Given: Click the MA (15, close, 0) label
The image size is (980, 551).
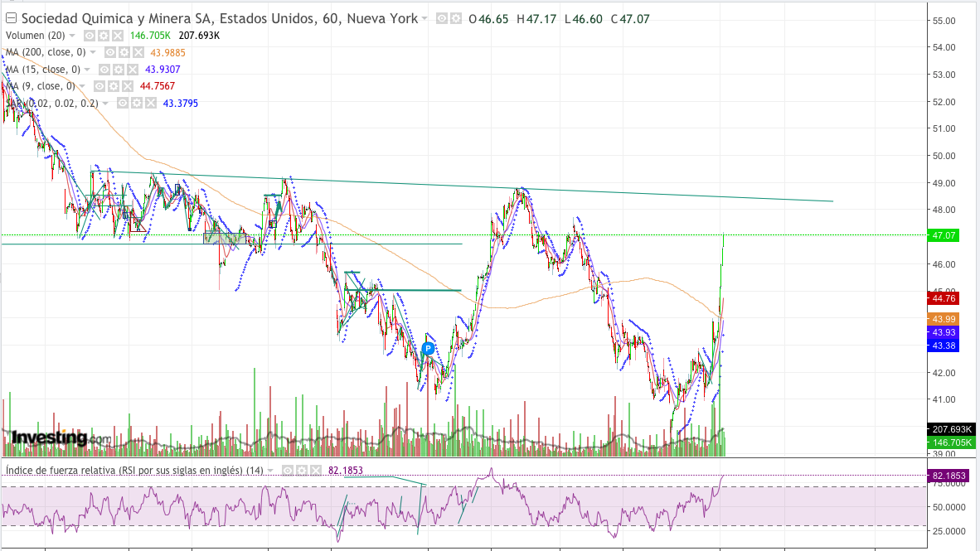Looking at the screenshot, I should (x=43, y=70).
